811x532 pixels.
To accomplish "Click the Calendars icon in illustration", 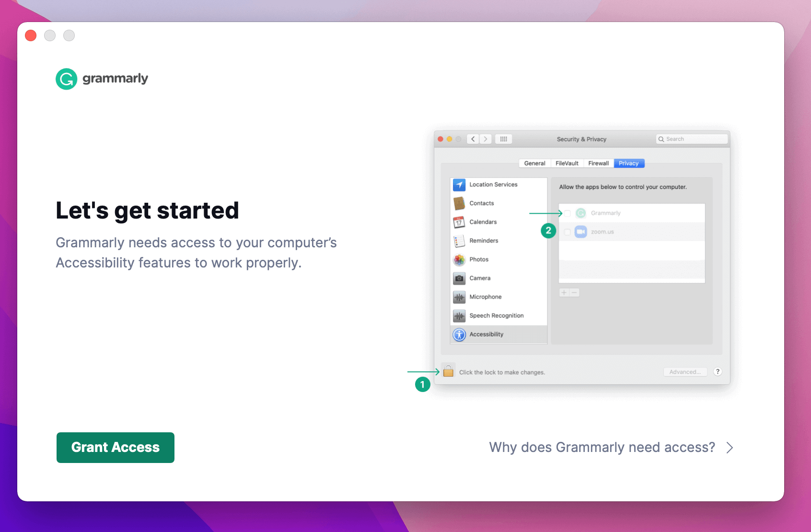I will 459,222.
